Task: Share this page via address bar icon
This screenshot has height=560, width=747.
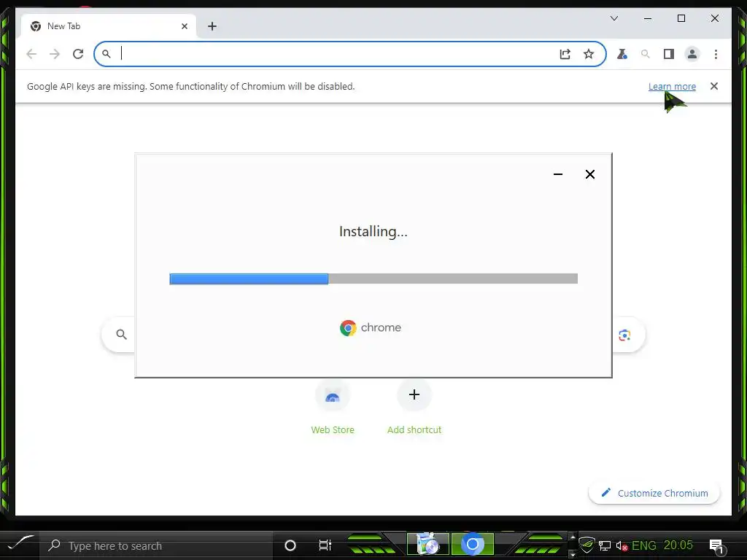Action: click(x=565, y=54)
